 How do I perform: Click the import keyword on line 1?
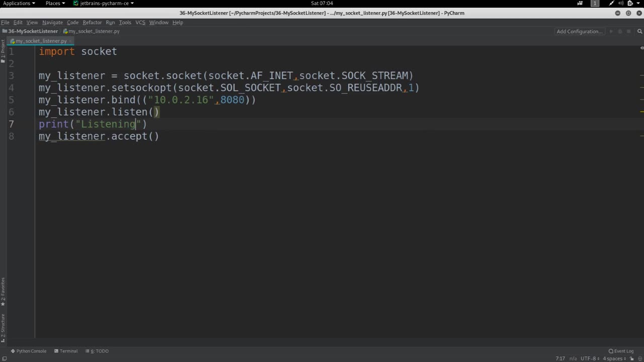57,51
